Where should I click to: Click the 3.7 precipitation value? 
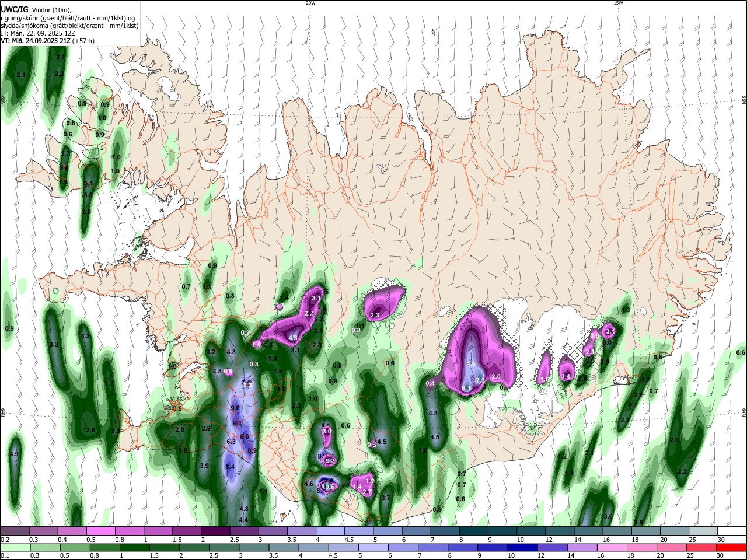(x=385, y=498)
